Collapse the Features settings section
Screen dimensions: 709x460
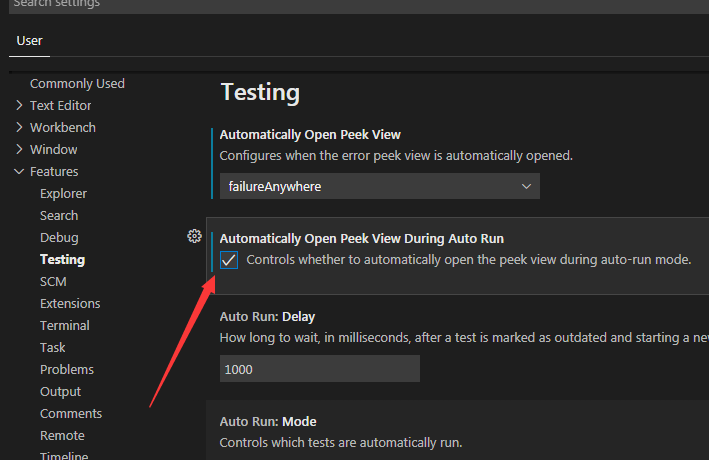pyautogui.click(x=54, y=171)
